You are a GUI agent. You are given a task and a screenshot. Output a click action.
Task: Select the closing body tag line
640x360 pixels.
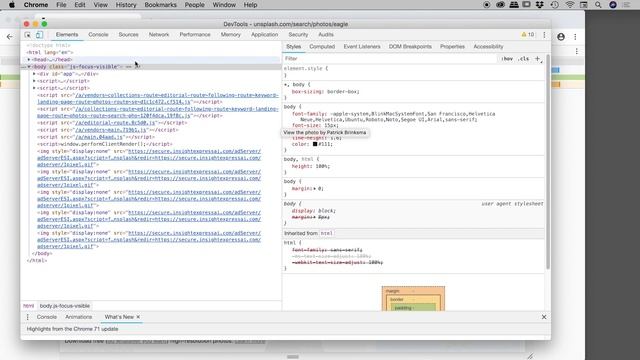(42, 253)
